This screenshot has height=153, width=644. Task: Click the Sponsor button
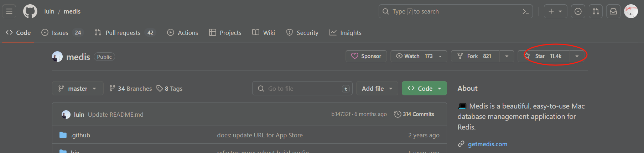click(366, 56)
